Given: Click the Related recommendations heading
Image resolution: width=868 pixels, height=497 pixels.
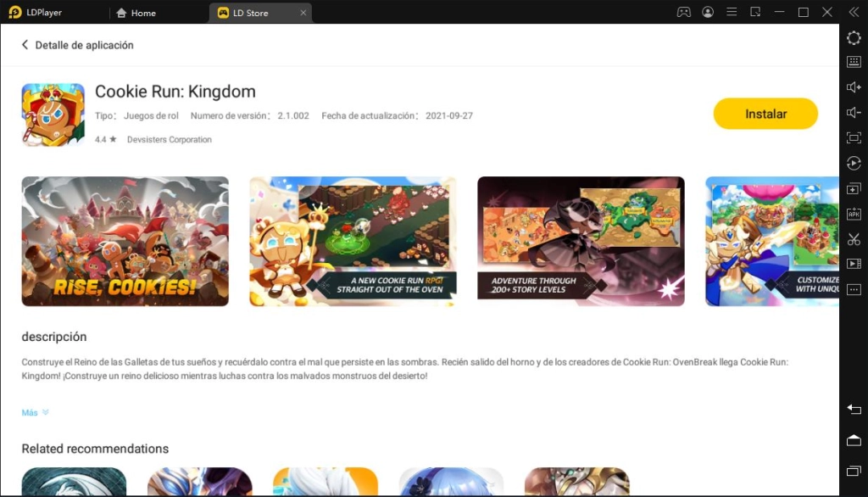Looking at the screenshot, I should click(95, 449).
